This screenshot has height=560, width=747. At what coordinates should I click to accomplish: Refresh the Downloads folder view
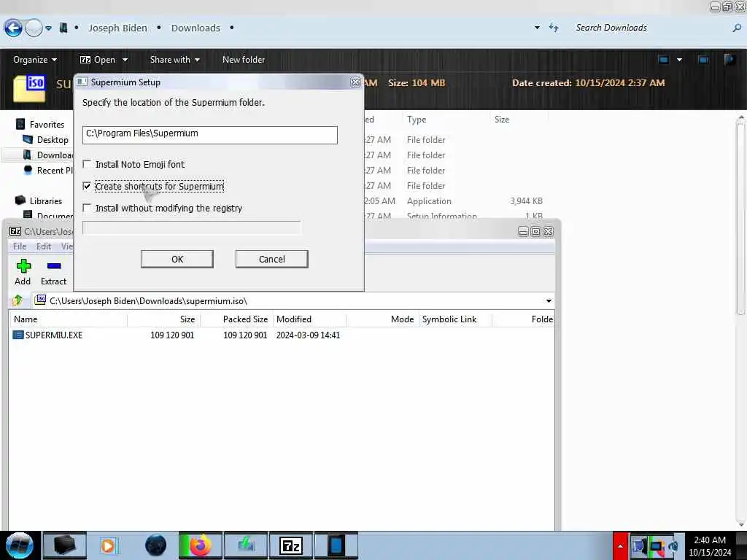point(554,28)
